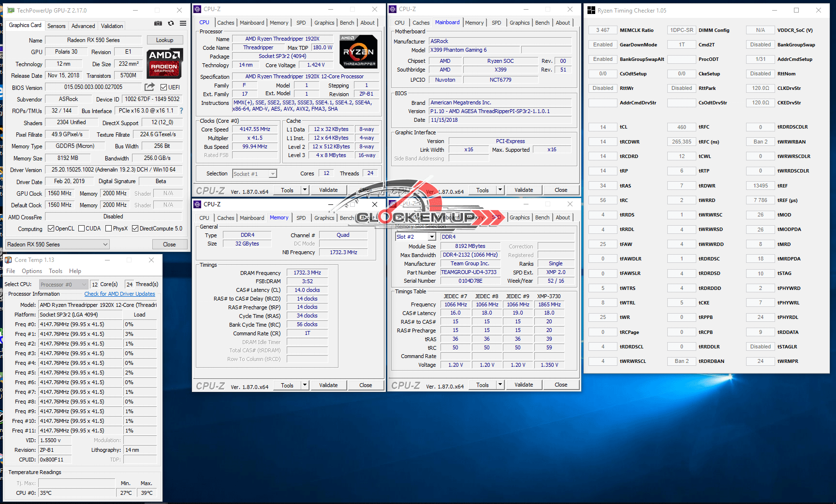Viewport: 836px width, 504px height.
Task: Open the Options menu in Core Temp
Action: click(32, 271)
